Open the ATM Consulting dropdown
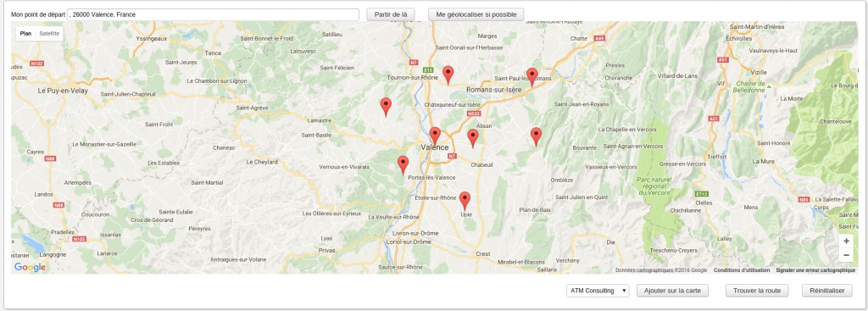Screen dimensions: 868x311 (598, 291)
